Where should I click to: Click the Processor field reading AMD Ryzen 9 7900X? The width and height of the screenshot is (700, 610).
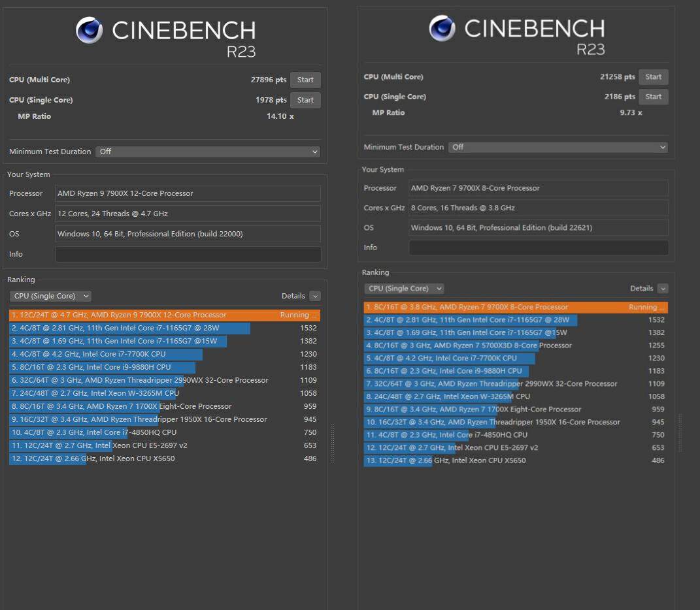(188, 193)
